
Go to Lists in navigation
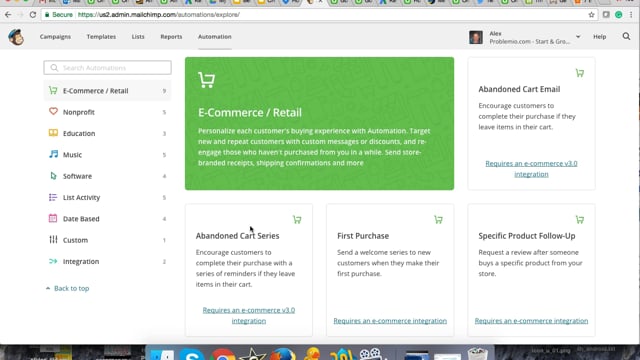click(x=138, y=37)
